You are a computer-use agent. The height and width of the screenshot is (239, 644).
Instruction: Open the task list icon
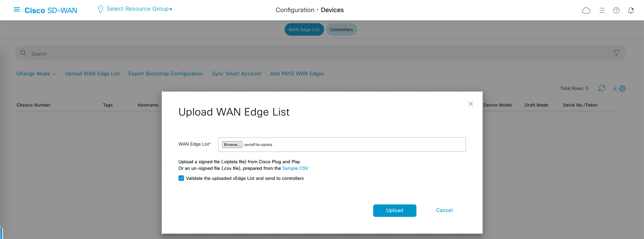602,10
